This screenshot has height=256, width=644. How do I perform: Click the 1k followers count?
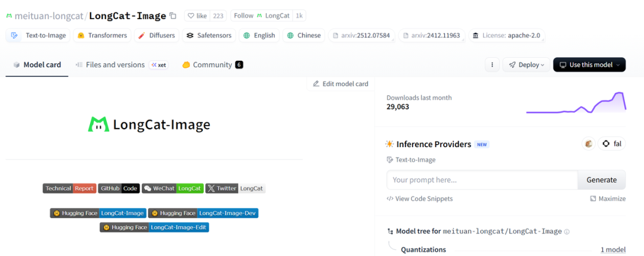coord(299,15)
